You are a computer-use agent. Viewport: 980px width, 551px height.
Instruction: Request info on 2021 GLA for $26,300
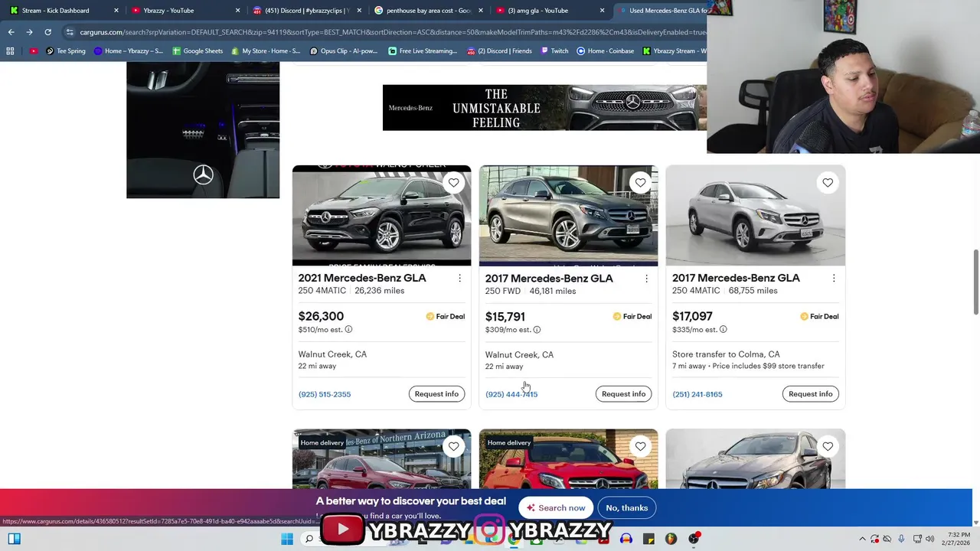point(436,394)
